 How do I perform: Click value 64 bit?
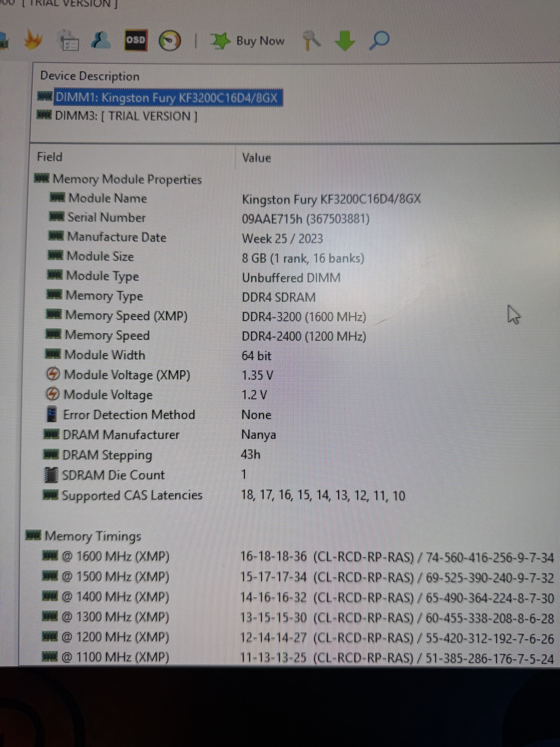click(x=256, y=356)
